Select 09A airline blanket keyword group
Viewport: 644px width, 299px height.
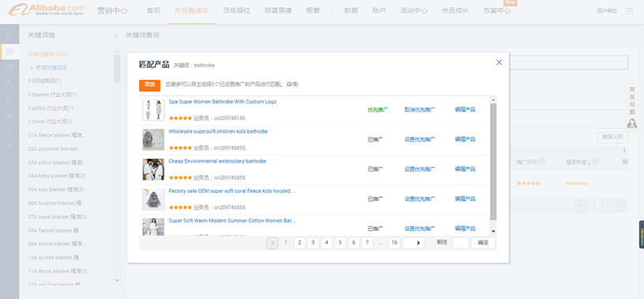coord(57,244)
